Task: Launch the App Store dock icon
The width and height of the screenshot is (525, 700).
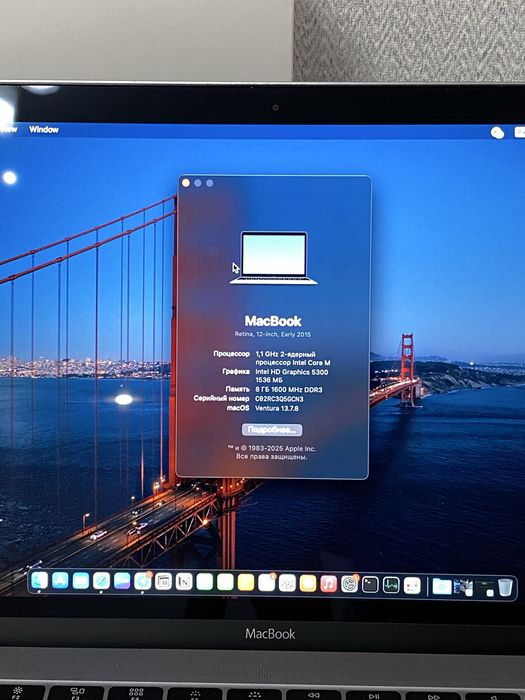Action: tap(60, 581)
